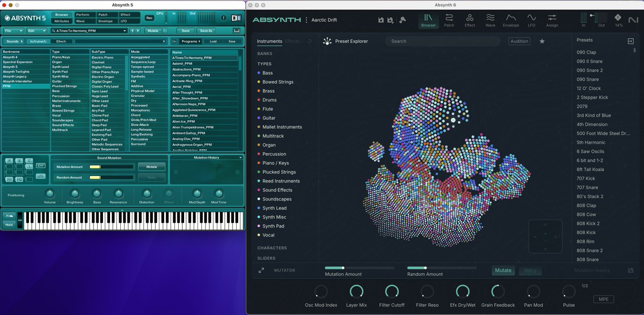
Task: Click the Mutation History save icon in Absynth 6
Action: [x=631, y=270]
